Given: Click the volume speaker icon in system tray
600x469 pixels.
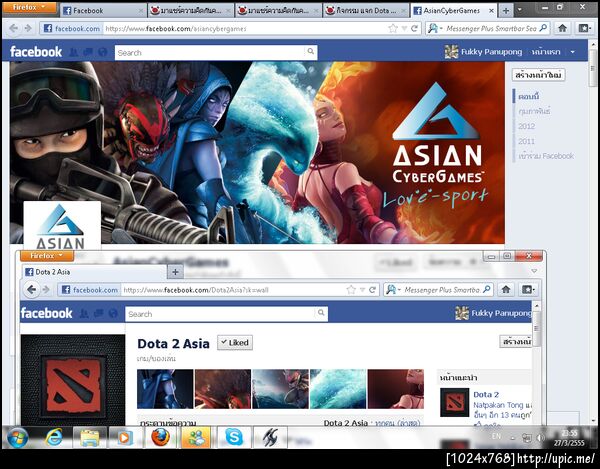Looking at the screenshot, I should pos(540,438).
